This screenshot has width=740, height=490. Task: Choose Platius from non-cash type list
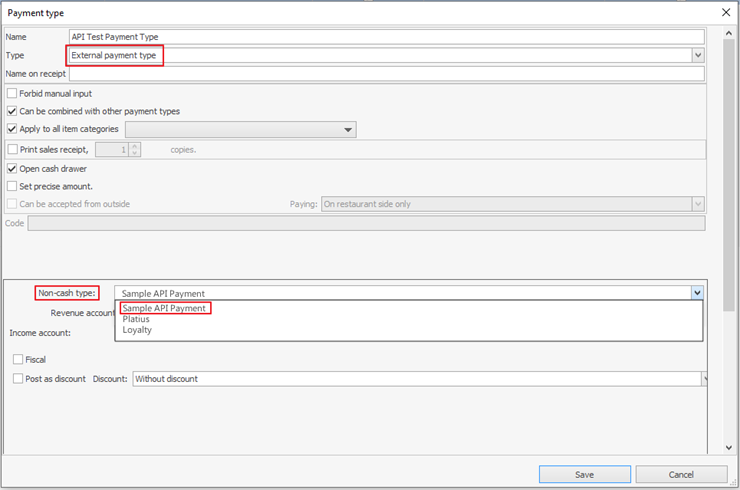(136, 319)
